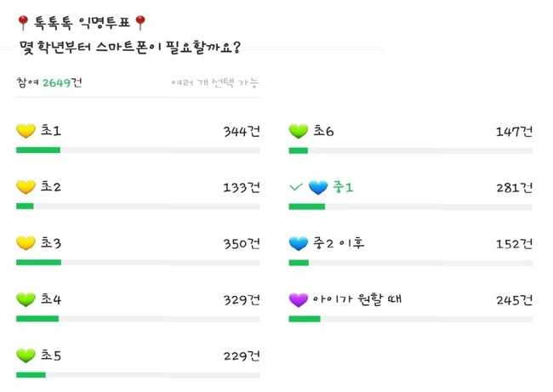Click the yellow heart next to 초1
553x392 pixels.
26,131
